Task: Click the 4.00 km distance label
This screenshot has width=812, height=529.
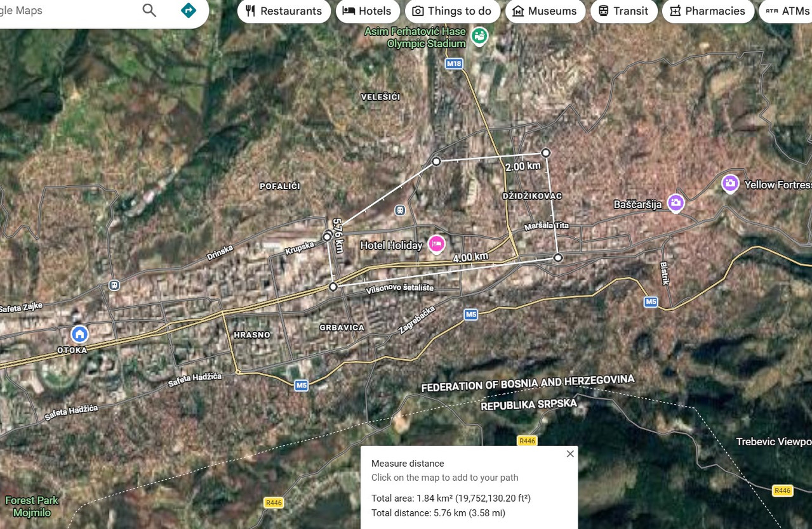Action: click(470, 258)
